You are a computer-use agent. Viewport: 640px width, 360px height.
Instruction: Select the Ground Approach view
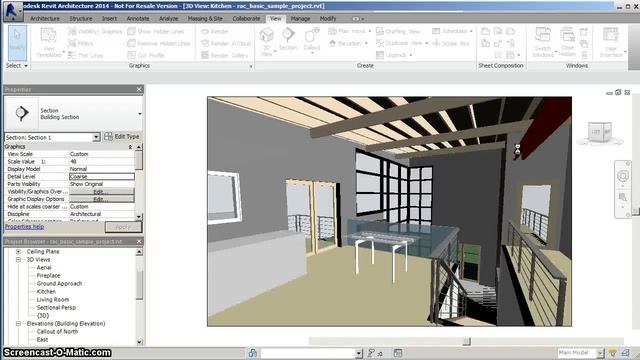pos(59,284)
